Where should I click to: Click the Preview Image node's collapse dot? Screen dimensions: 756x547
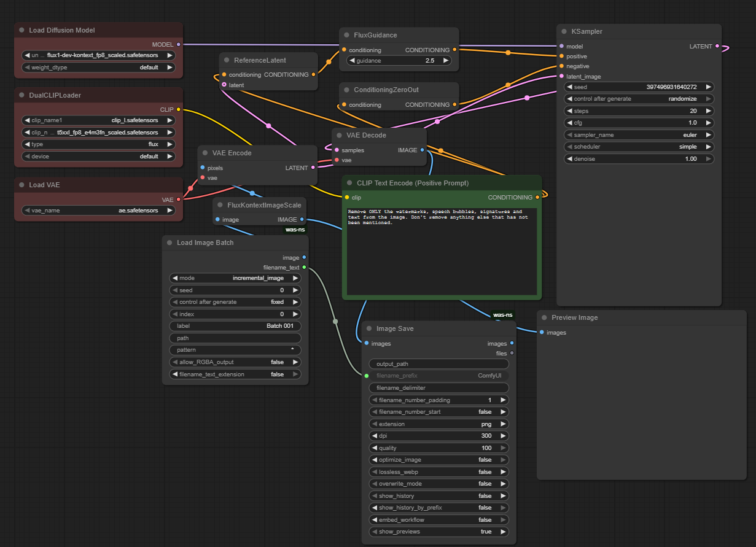(544, 317)
